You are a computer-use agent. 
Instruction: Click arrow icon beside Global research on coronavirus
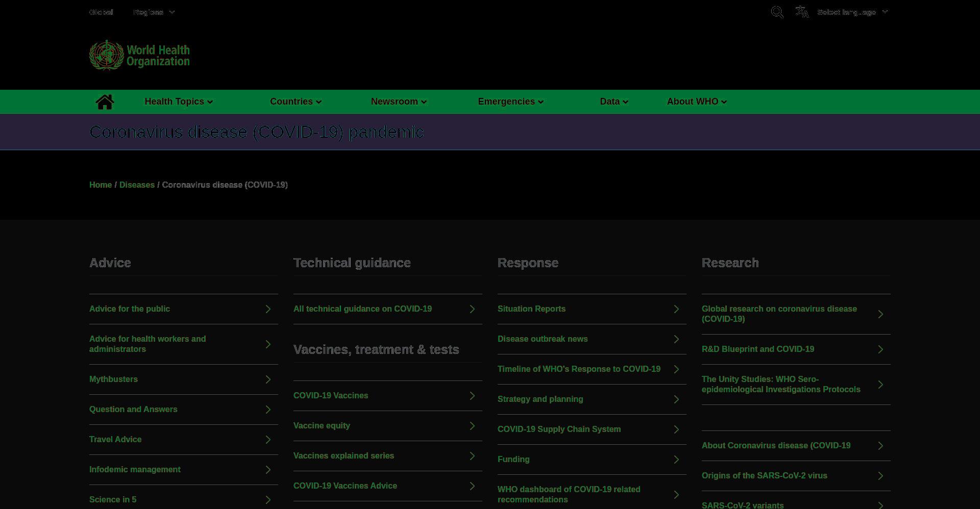(880, 314)
